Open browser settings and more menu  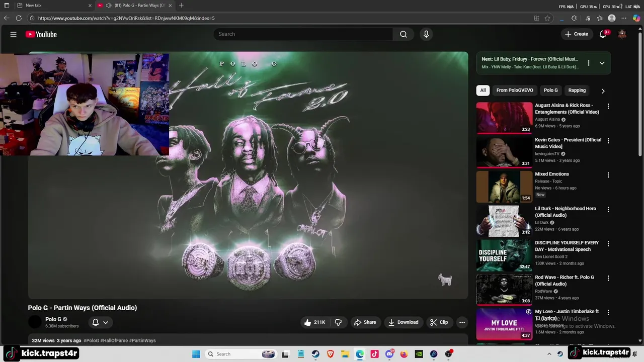point(624,18)
